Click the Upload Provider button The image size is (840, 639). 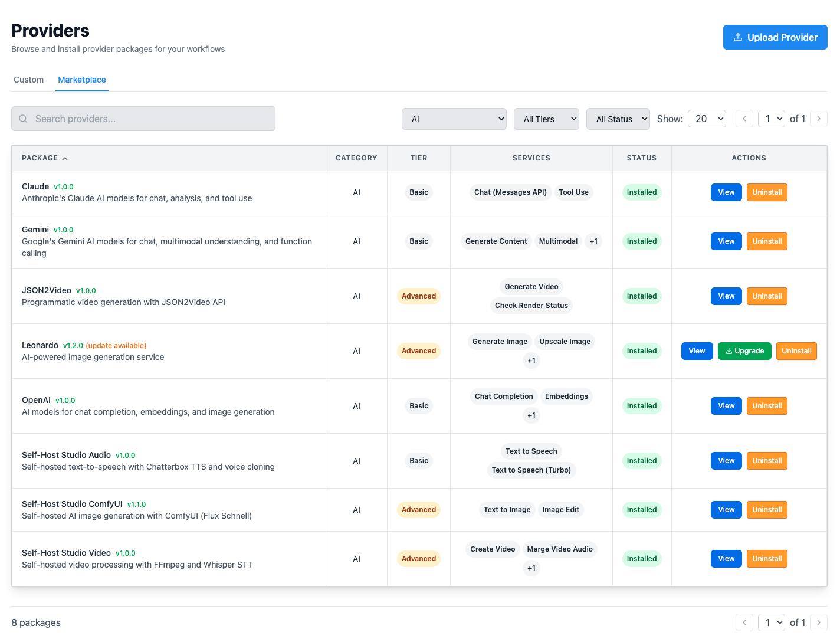click(x=775, y=37)
